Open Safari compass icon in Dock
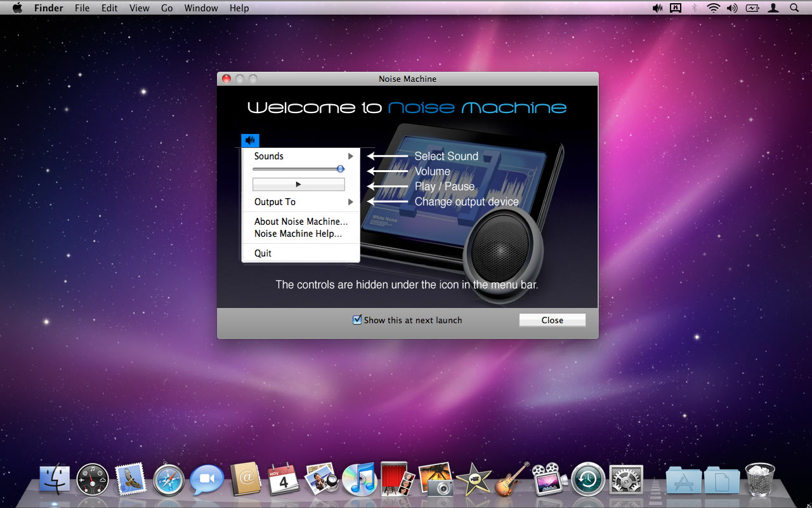812x508 pixels. [x=169, y=480]
